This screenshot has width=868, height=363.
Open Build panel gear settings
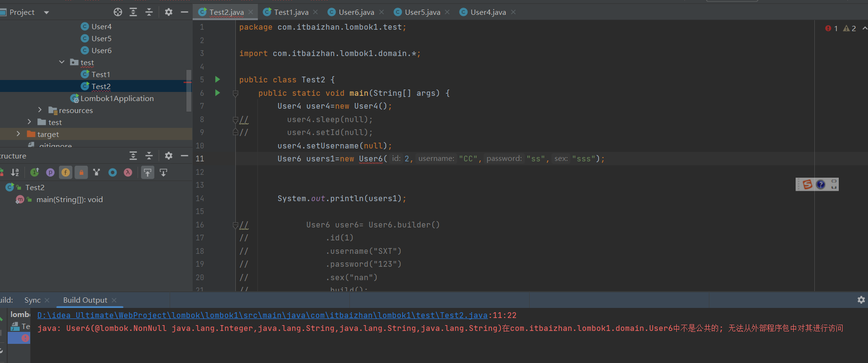click(861, 300)
